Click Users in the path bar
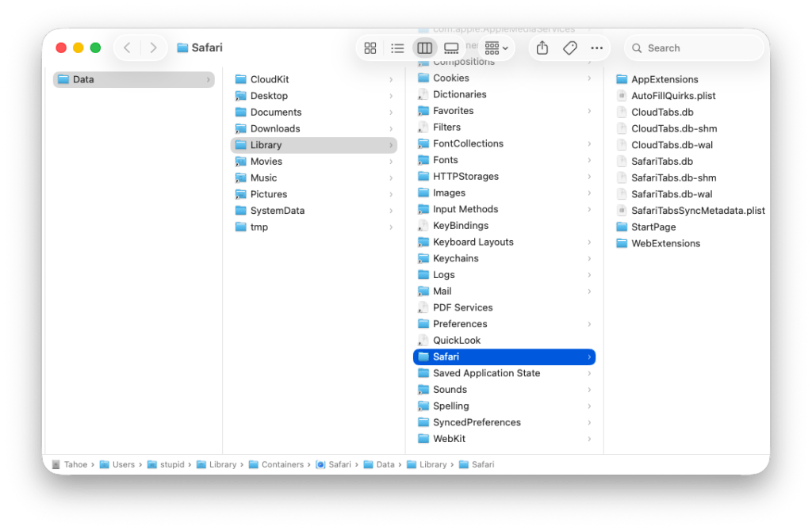812x530 pixels. [x=123, y=464]
